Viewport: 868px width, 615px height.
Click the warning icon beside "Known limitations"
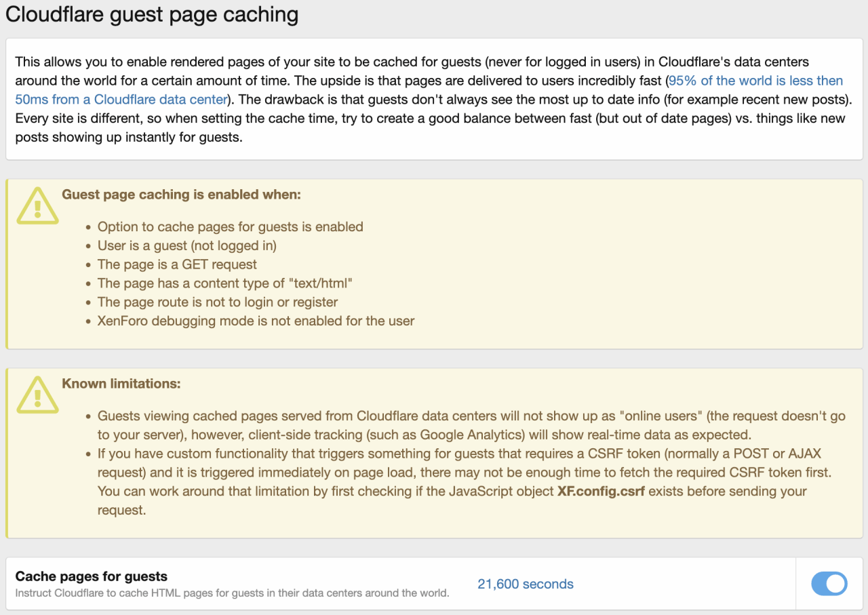(38, 394)
